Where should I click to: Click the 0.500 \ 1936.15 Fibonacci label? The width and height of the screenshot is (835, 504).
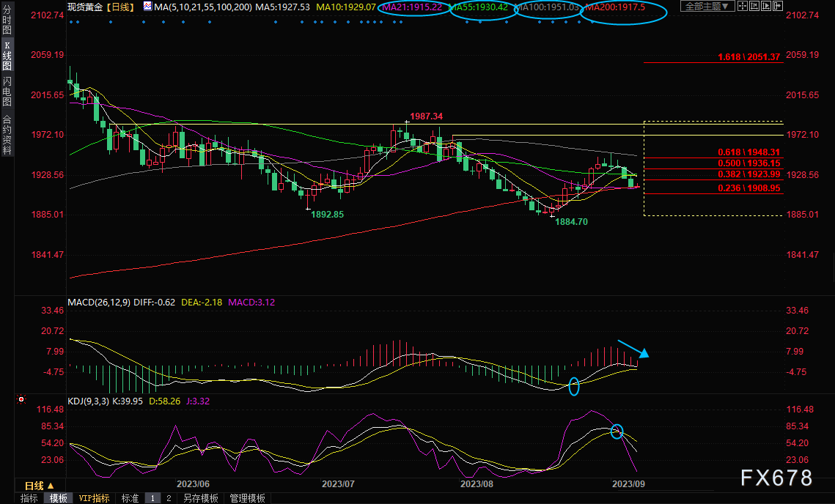coord(748,163)
